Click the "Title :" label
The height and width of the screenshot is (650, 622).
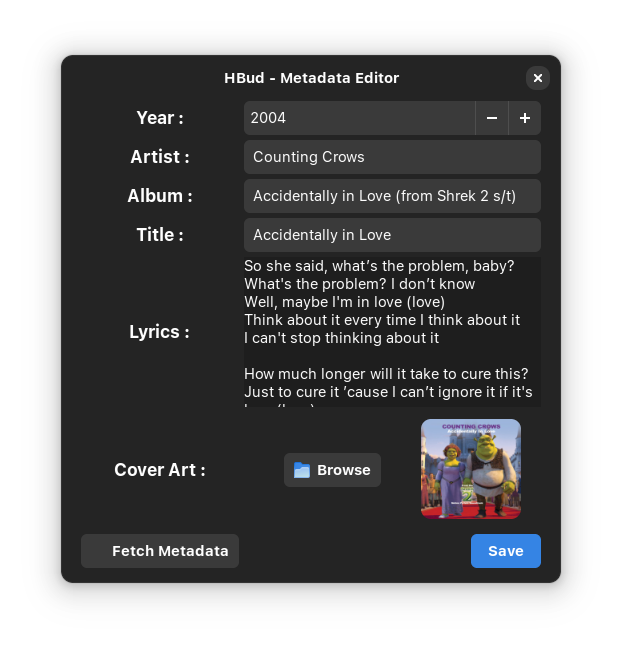pos(160,235)
